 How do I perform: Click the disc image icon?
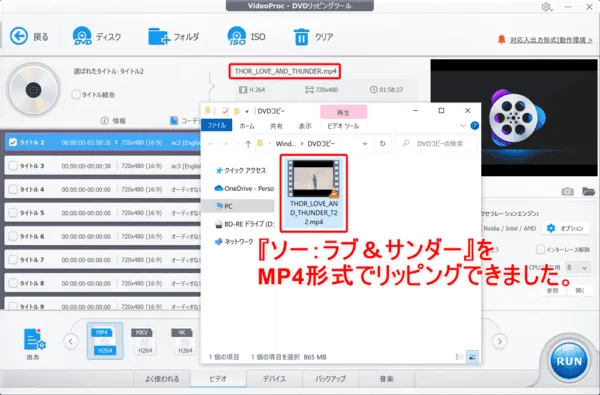point(34,90)
